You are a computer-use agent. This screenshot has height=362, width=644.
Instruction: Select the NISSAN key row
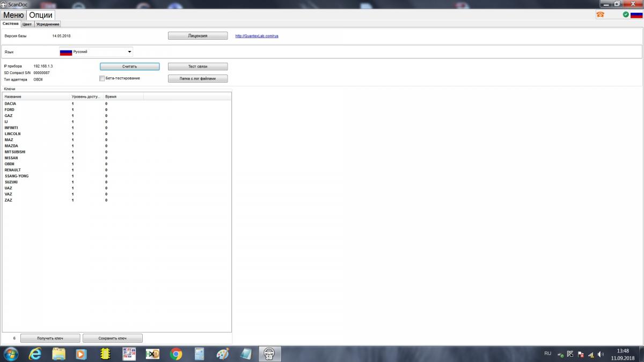pyautogui.click(x=116, y=158)
